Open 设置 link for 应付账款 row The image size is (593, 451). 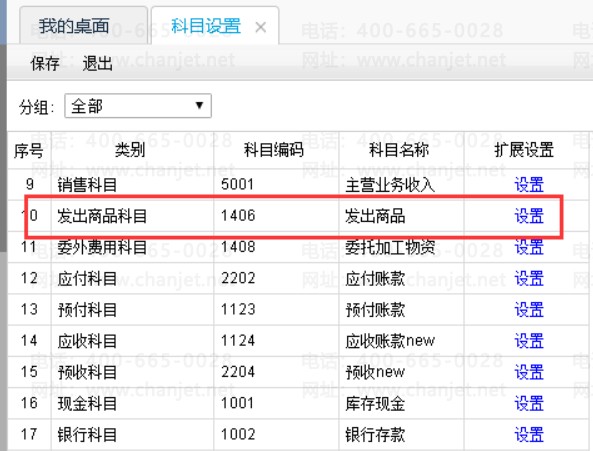click(x=529, y=279)
